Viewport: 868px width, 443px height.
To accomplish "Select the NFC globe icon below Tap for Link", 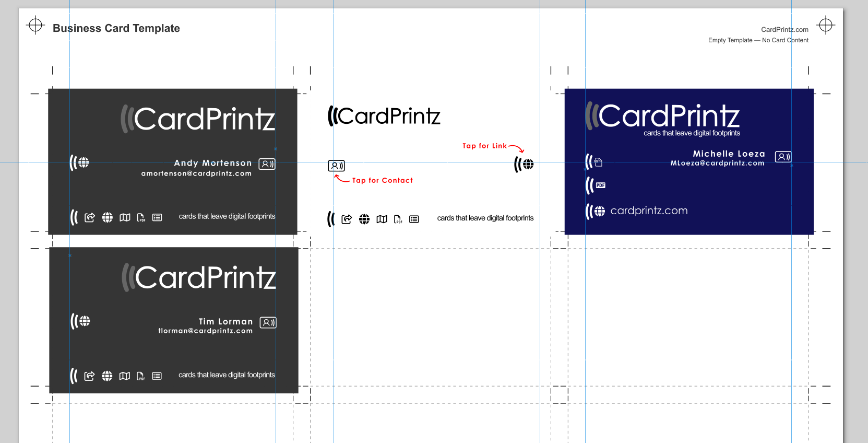I will point(524,164).
